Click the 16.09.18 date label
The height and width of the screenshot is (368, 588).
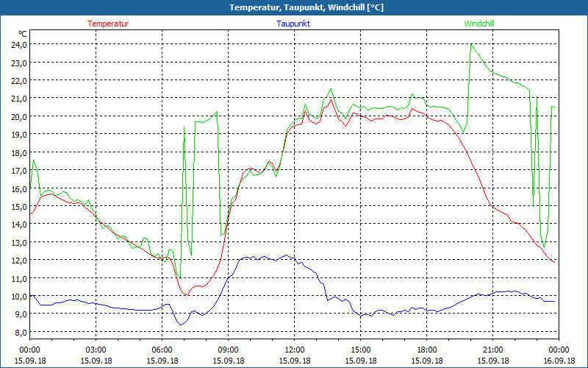(x=559, y=361)
